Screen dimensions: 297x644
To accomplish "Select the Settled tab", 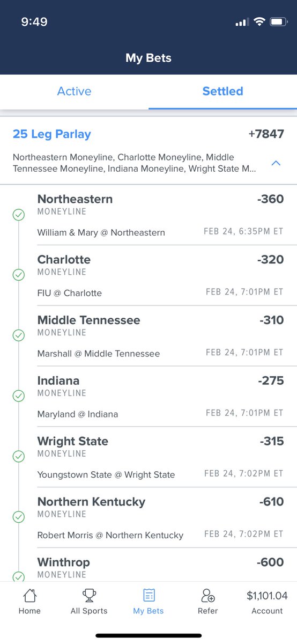I will 222,91.
